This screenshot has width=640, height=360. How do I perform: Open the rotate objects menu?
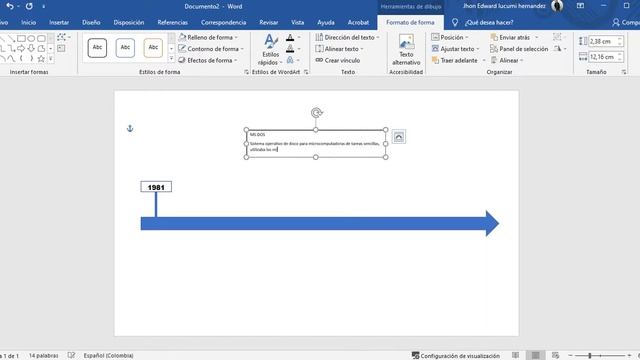[560, 49]
